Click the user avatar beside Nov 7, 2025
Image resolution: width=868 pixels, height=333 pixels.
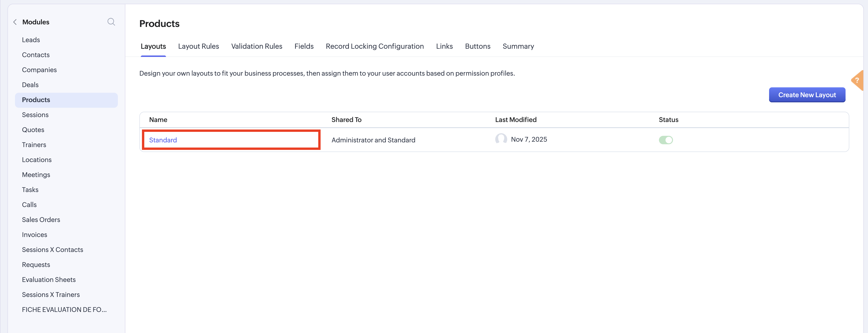pyautogui.click(x=501, y=139)
